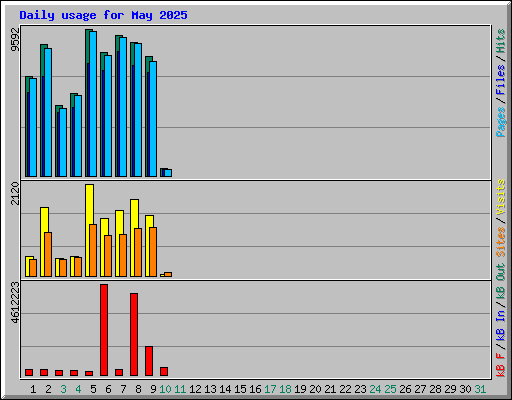Click the Sites legend label
The image size is (512, 400).
point(500,242)
